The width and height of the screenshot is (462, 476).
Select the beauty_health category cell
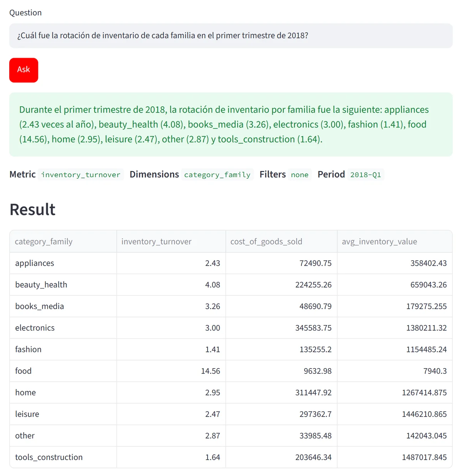[x=63, y=285]
